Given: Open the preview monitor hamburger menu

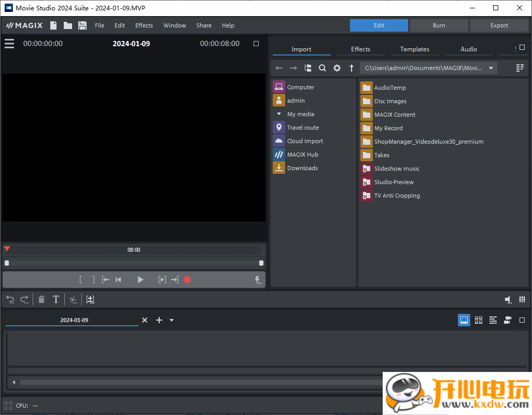Looking at the screenshot, I should click(9, 44).
